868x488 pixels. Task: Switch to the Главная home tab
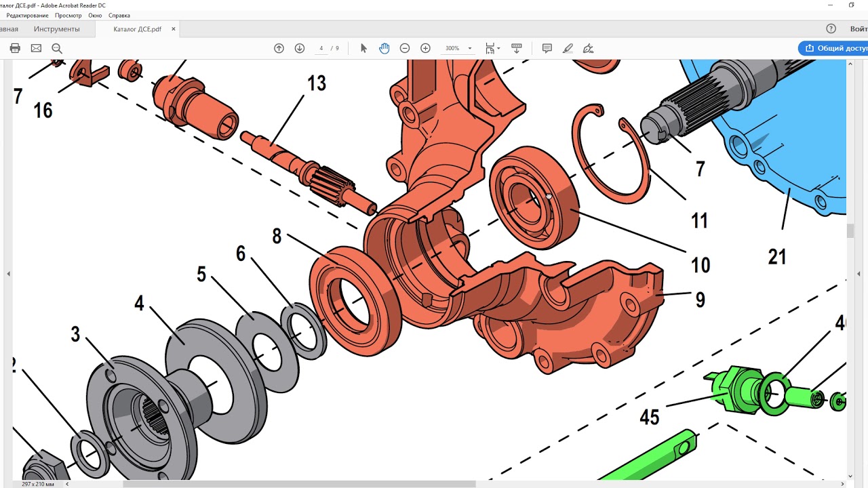click(x=9, y=29)
